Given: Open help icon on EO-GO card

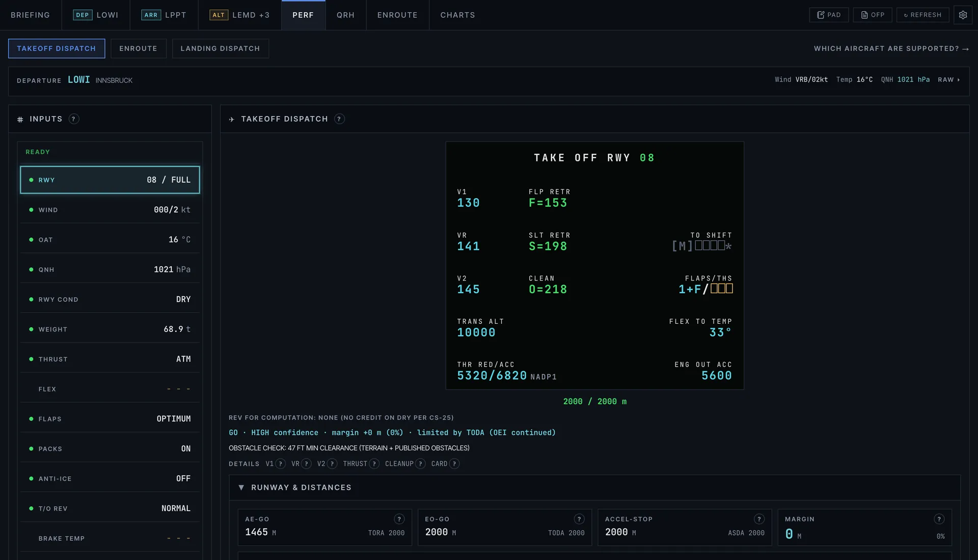Looking at the screenshot, I should pos(579,519).
